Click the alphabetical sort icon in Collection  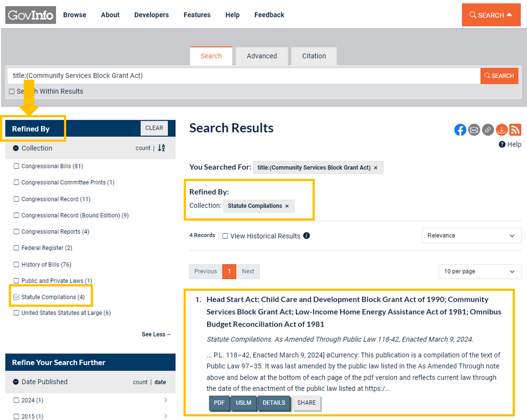tap(161, 148)
